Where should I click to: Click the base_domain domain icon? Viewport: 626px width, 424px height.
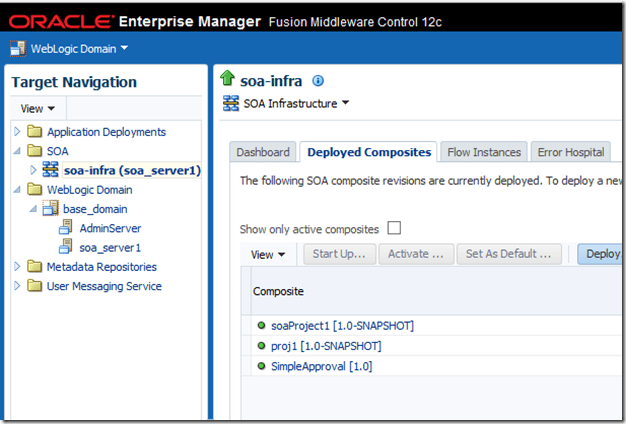[x=50, y=208]
